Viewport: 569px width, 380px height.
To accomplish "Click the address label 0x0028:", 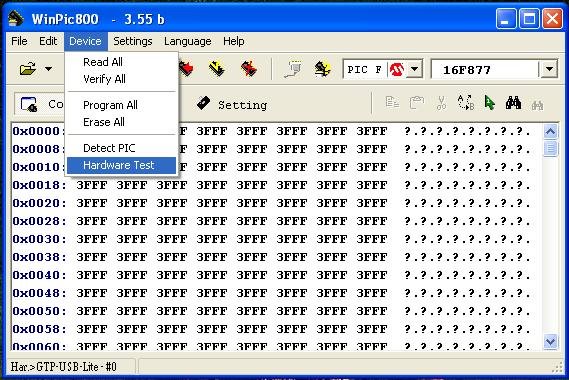I will (40, 221).
